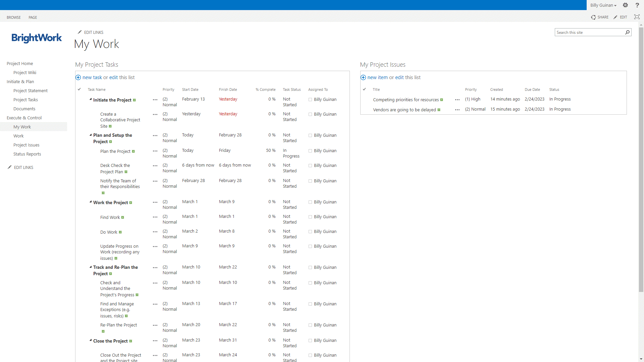Image resolution: width=644 pixels, height=362 pixels.
Task: Collapse the Initiate the Project group
Action: click(91, 99)
